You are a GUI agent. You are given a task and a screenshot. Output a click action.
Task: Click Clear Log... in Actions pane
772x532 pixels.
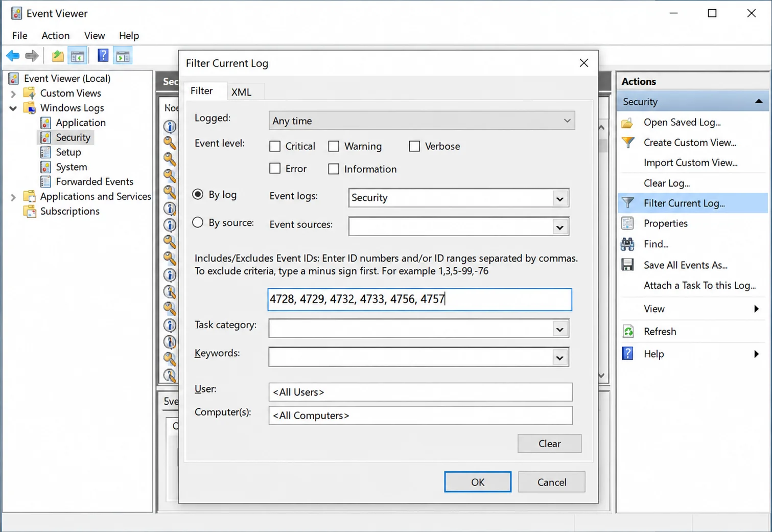click(x=666, y=183)
